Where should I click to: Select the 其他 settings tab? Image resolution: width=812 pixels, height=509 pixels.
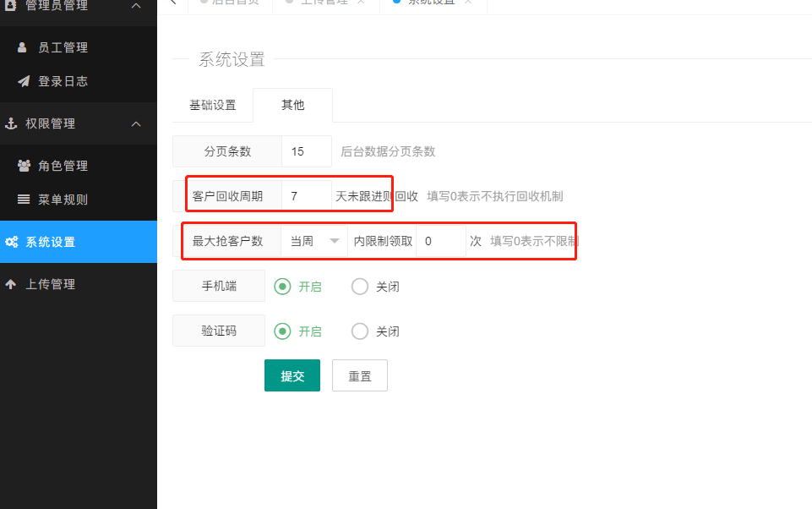pos(292,106)
